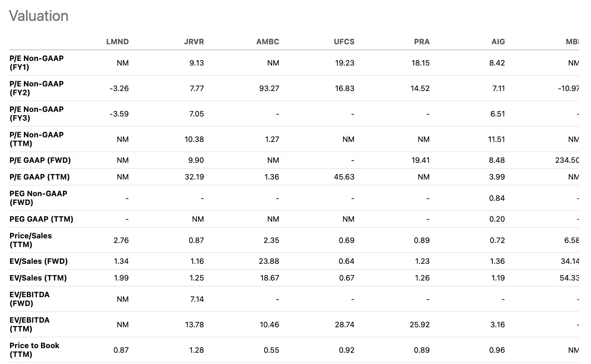Select LMND's Price/Sales value 2.76

(121, 240)
